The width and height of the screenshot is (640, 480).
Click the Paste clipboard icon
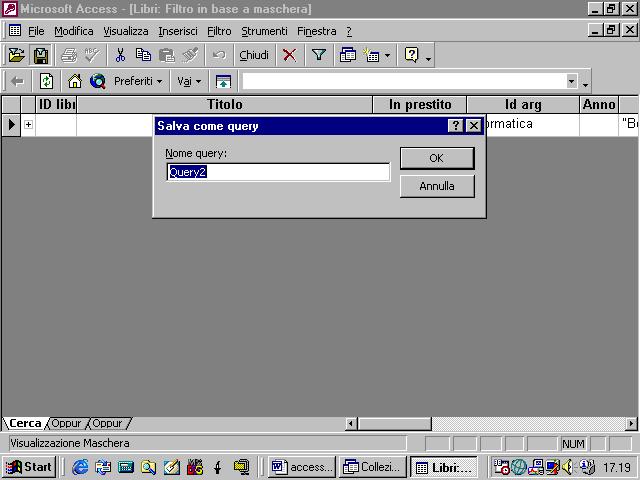point(167,55)
